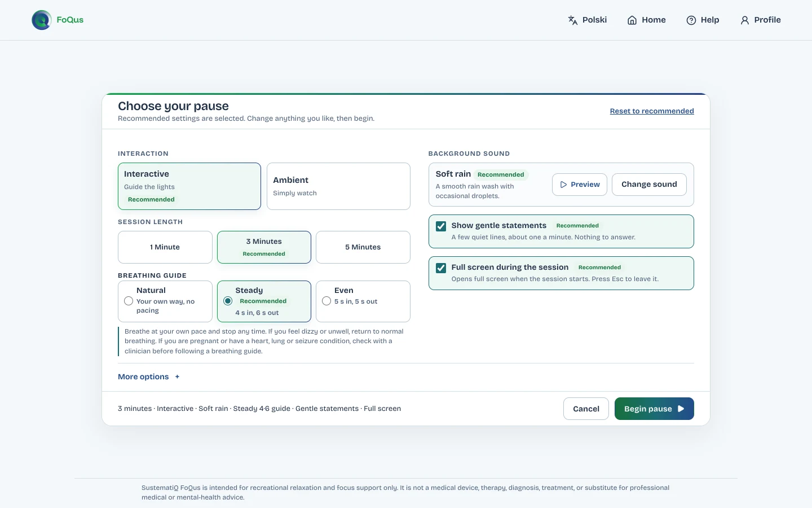Click the translate language icon
The width and height of the screenshot is (812, 508).
click(x=573, y=20)
